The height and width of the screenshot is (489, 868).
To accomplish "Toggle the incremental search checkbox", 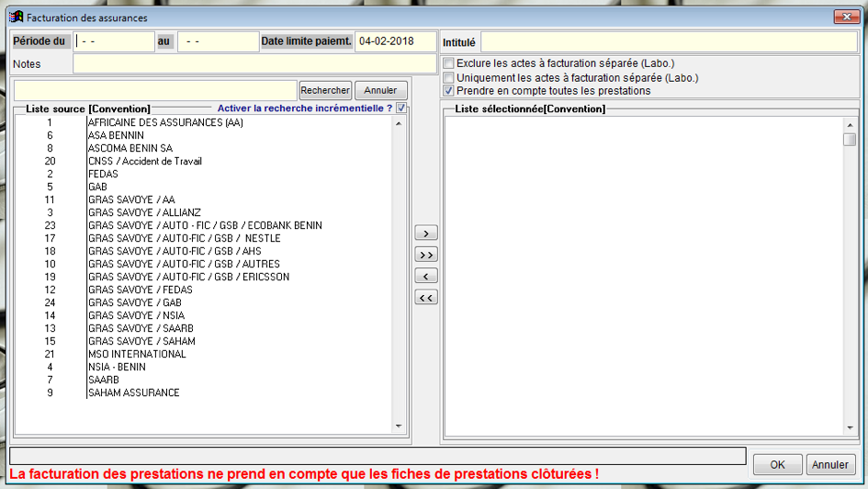I will [401, 108].
